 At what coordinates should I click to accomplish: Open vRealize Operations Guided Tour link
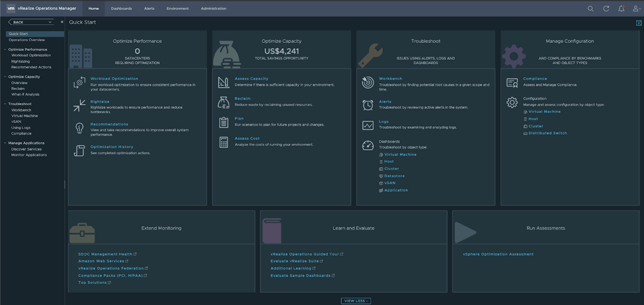coord(305,254)
